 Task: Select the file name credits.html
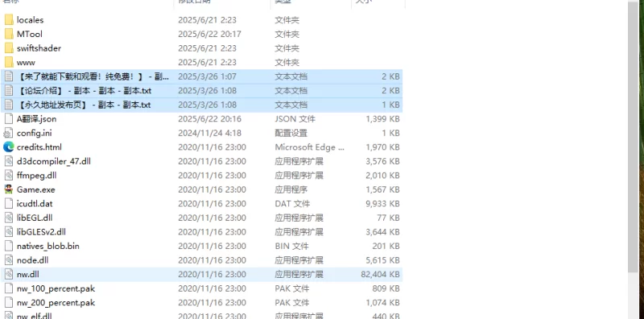39,147
